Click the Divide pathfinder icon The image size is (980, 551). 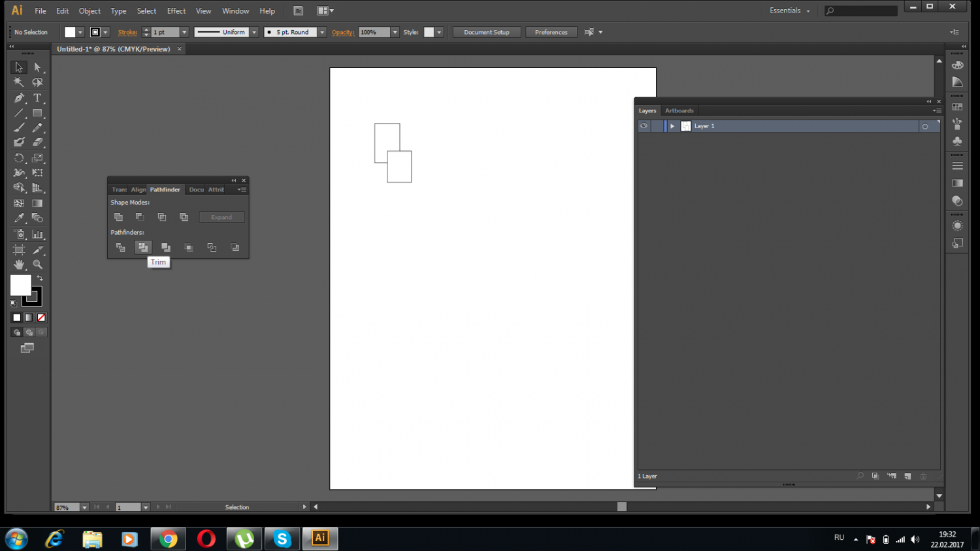tap(120, 247)
